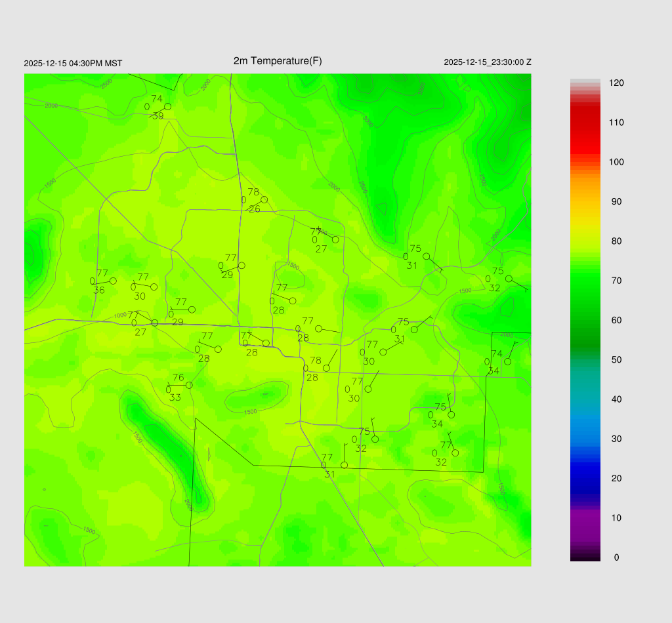
Task: Pick the station circle showing 77 and 36
Action: tap(113, 281)
